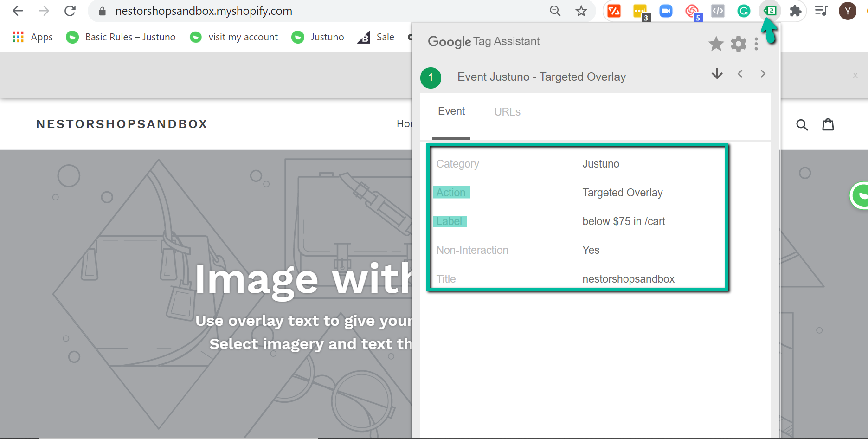Open the shopping cart bag icon

pos(828,124)
